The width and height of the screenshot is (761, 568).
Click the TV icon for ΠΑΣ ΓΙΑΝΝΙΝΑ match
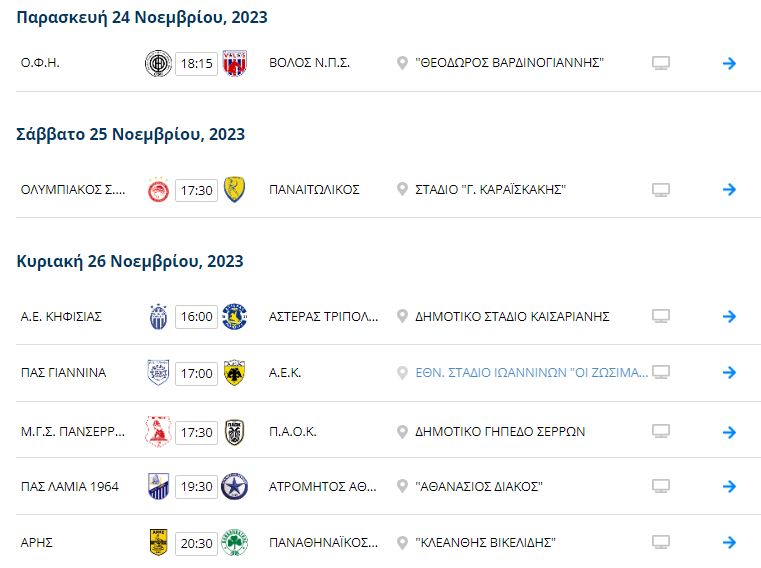[661, 372]
